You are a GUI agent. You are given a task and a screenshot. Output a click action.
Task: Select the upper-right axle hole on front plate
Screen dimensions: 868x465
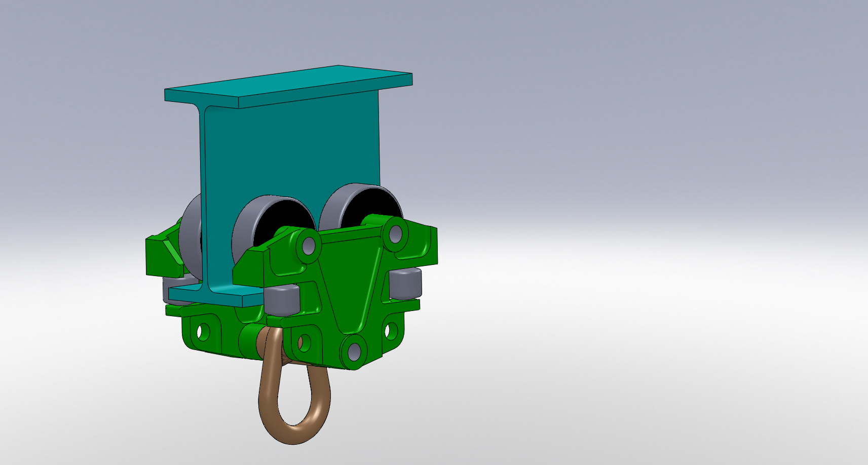[x=395, y=234]
